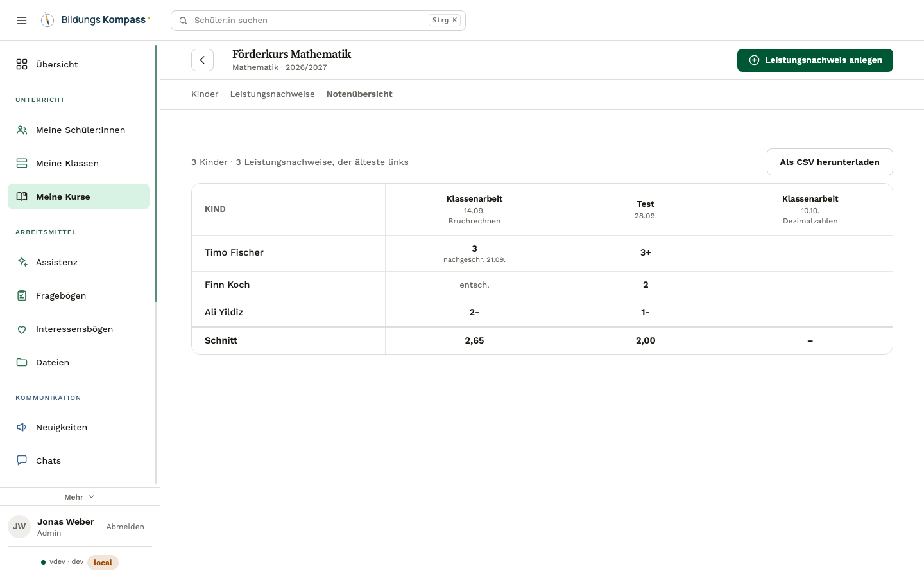
Task: Click the average value 2,65
Action: (x=475, y=341)
